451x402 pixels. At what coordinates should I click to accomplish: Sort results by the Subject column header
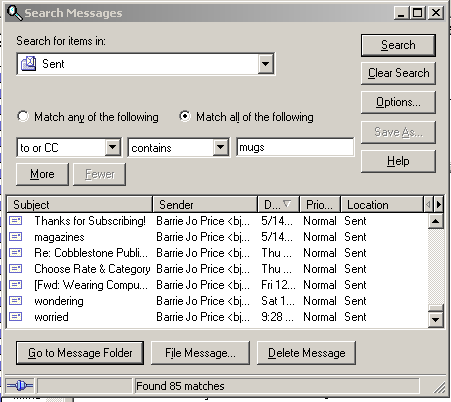coord(79,204)
